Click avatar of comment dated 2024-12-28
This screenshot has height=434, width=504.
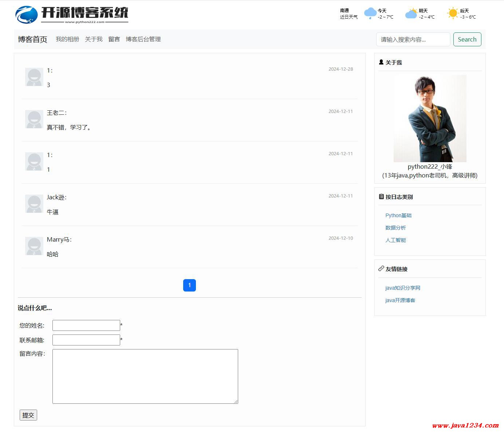34,77
